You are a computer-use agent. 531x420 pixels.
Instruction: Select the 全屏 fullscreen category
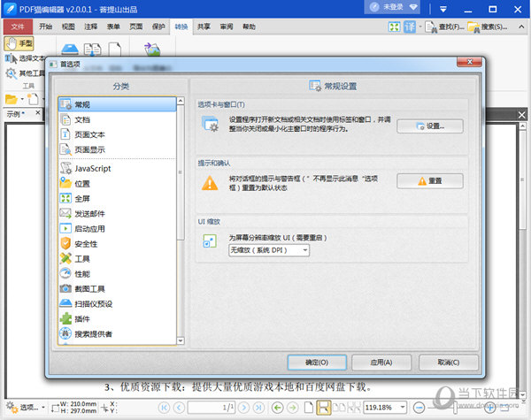[65, 198]
